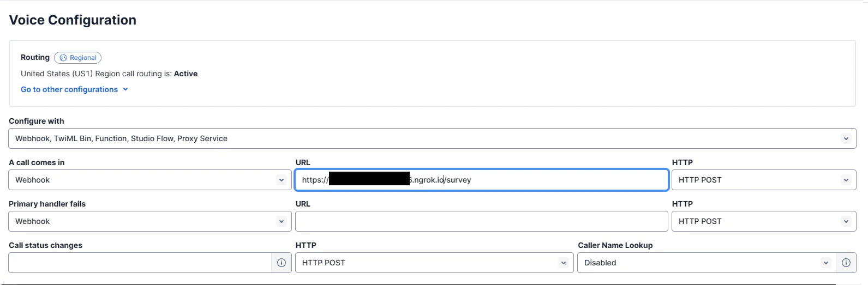Expand the Go to other configurations chevron

(125, 89)
